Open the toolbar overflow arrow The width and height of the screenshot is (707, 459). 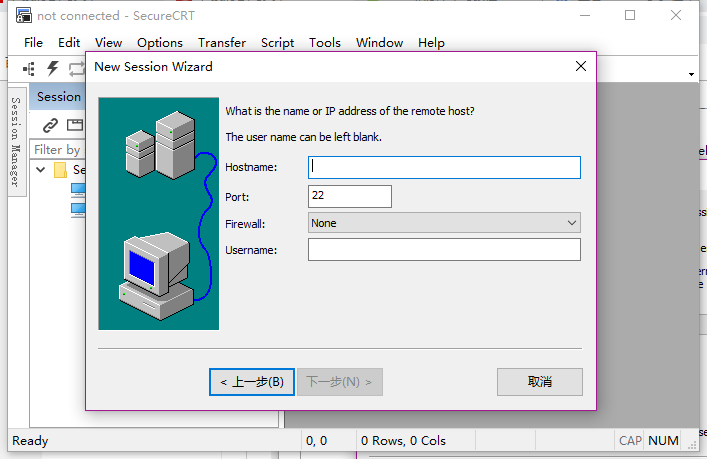[x=691, y=74]
